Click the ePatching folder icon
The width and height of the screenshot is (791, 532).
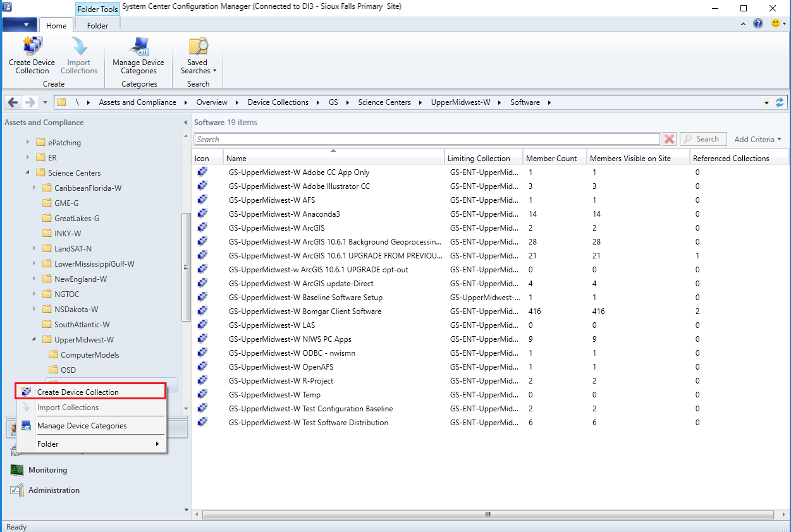[x=40, y=142]
